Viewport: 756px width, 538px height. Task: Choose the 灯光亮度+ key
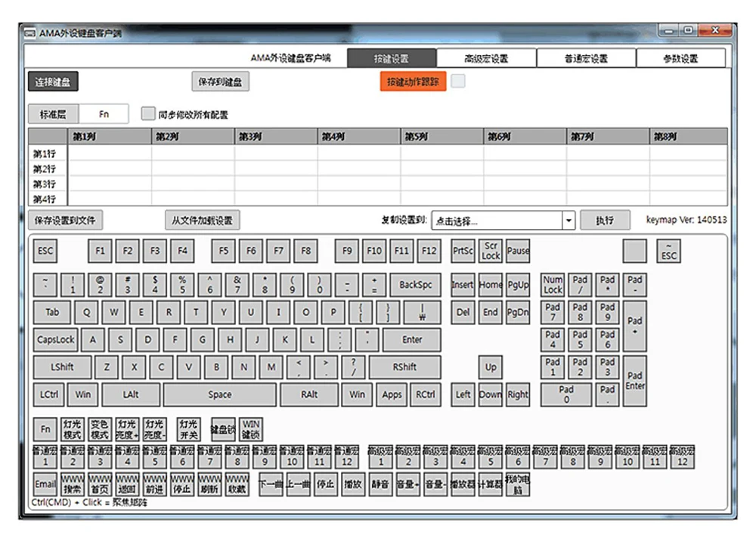coord(127,428)
